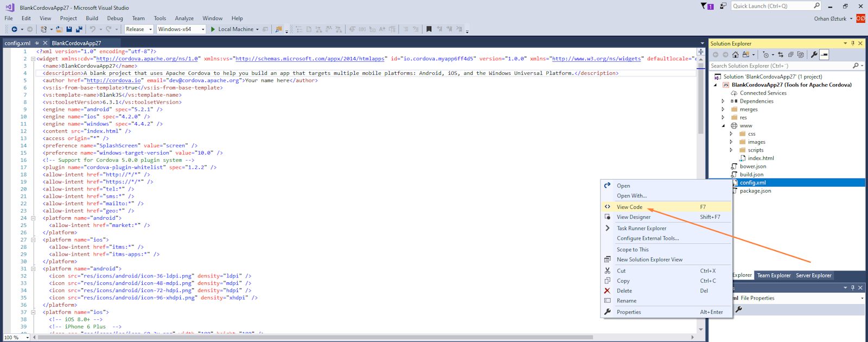Click the Send Feedback icon
The image size is (868, 342).
pos(723,6)
